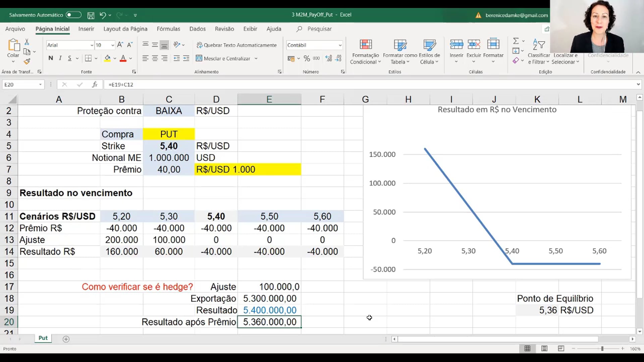Click Quebrar Texto Automaticamente
Screen dimensions: 644x362
point(237,45)
